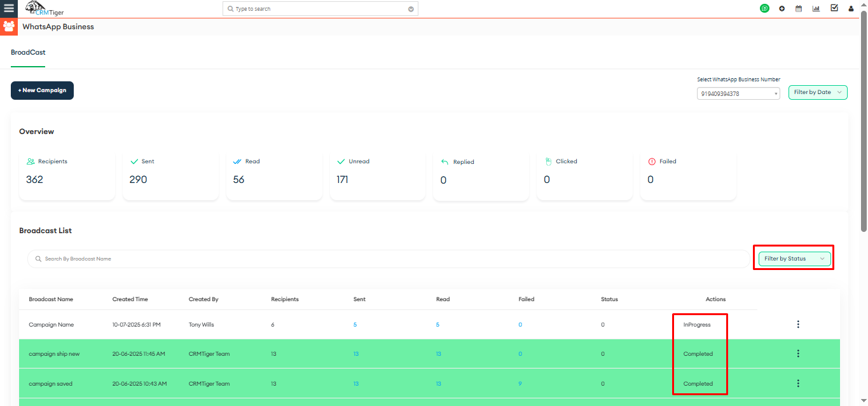This screenshot has width=868, height=406.
Task: Open Read count 5 in Campaign Name row
Action: coord(437,325)
